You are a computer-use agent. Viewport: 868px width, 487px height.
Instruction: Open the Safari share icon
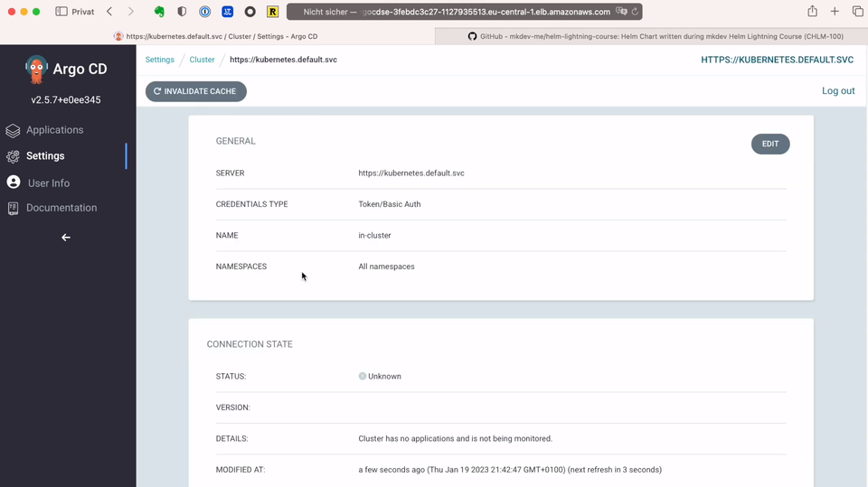point(812,11)
